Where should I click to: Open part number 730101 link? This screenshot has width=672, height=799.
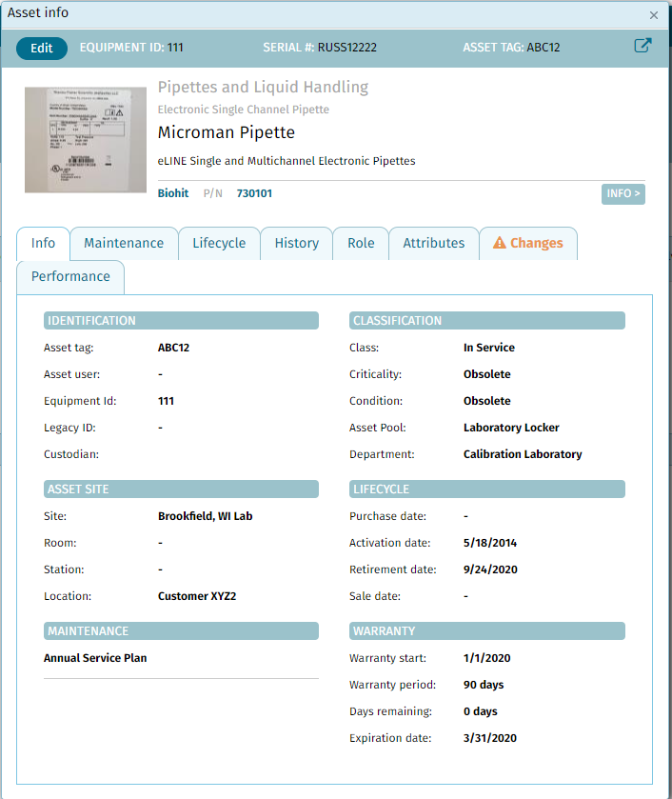point(254,193)
